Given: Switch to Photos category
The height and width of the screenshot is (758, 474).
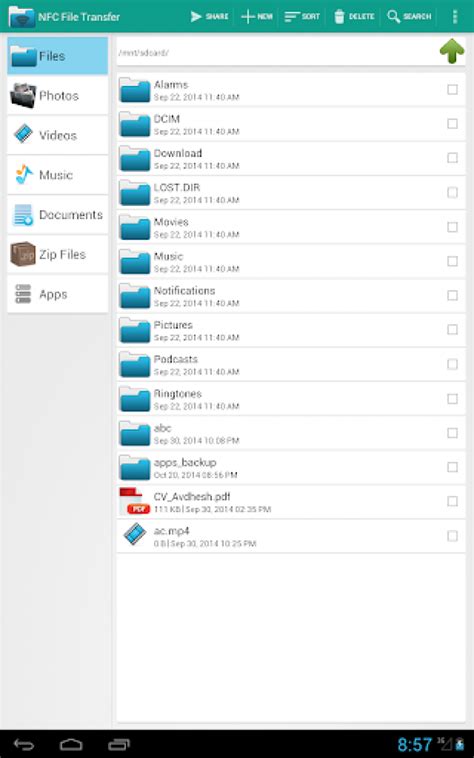Looking at the screenshot, I should [57, 96].
